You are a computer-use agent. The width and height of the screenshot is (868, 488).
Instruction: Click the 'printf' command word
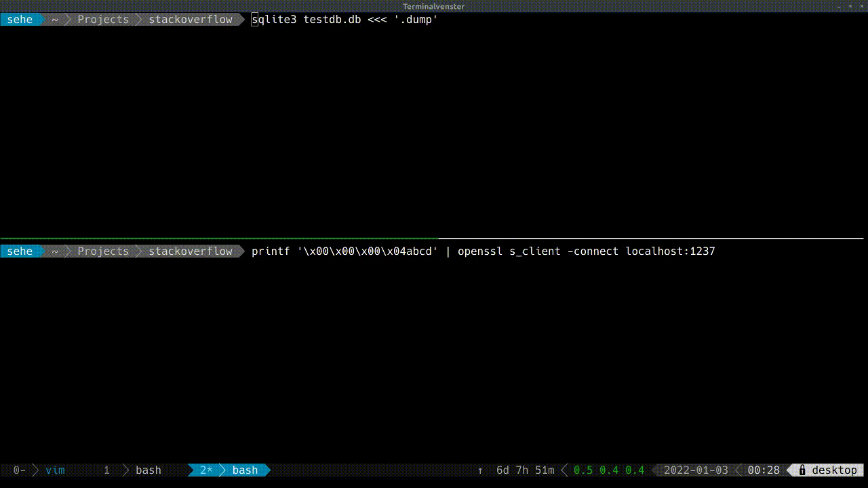pos(271,251)
